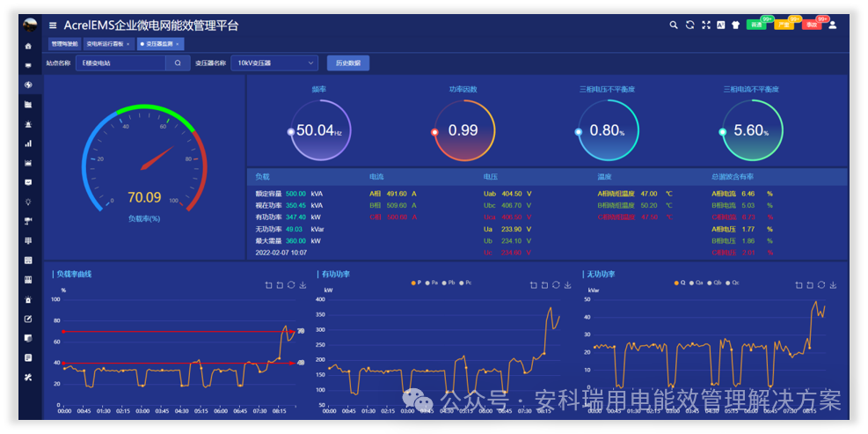Click the 2022-02-07 10:07 timestamp

[x=281, y=252]
